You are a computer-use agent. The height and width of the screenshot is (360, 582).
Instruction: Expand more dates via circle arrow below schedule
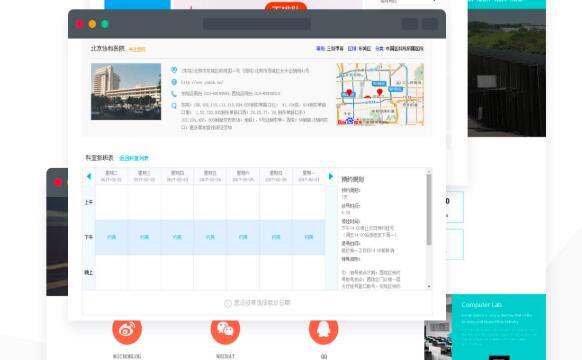[228, 303]
